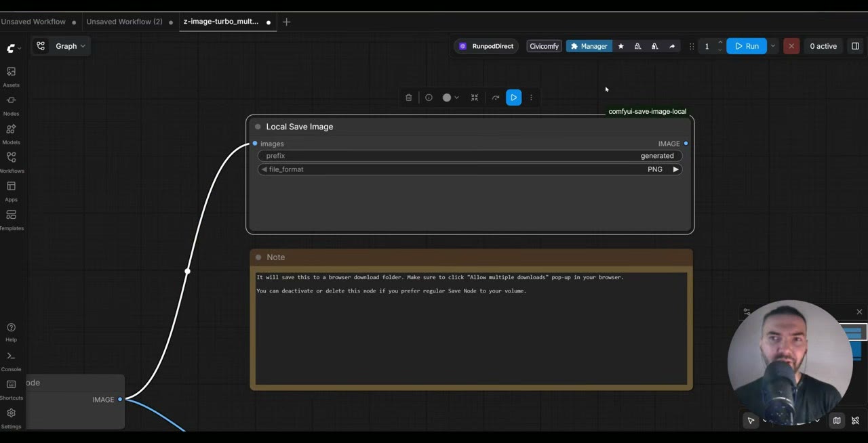This screenshot has height=443, width=868.
Task: Open the keyboard Shortcuts panel
Action: [x=11, y=389]
